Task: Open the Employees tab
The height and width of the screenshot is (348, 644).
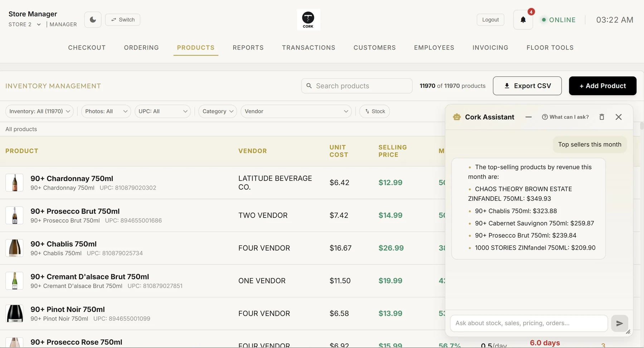Action: [434, 48]
